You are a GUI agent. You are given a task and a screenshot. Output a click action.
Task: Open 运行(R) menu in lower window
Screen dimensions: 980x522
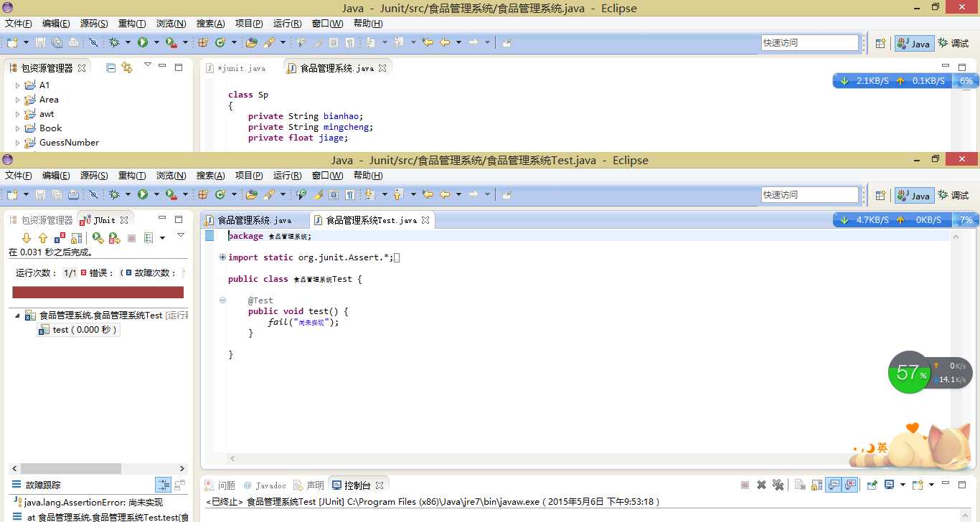click(287, 175)
